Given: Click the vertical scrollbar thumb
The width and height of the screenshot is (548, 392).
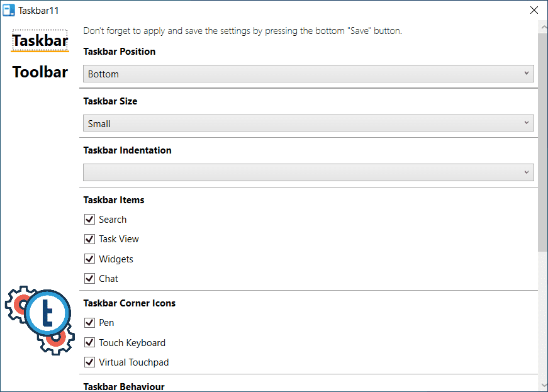Looking at the screenshot, I should click(543, 142).
